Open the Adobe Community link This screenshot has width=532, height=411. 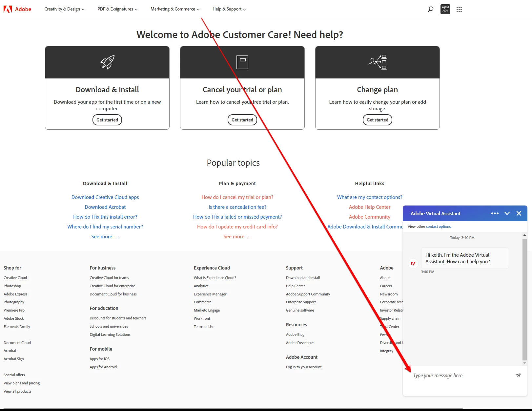point(370,217)
